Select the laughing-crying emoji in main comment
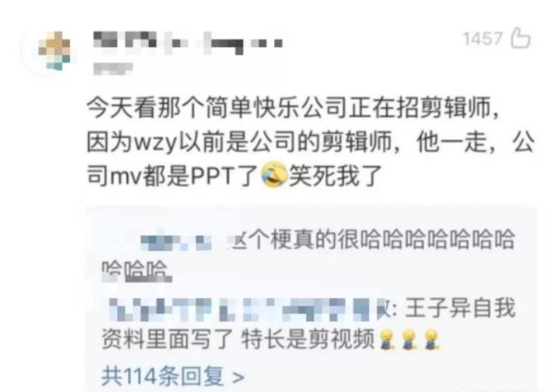This screenshot has height=392, width=558. (x=274, y=174)
